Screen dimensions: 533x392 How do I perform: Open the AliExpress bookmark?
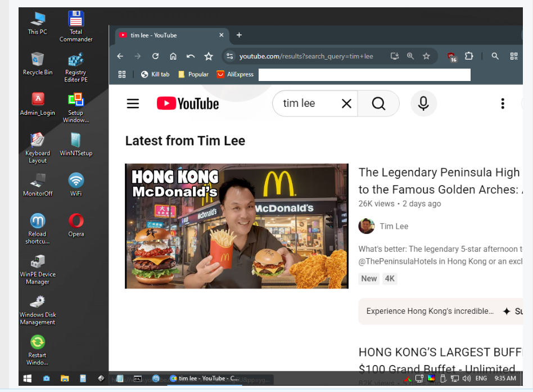(x=235, y=74)
